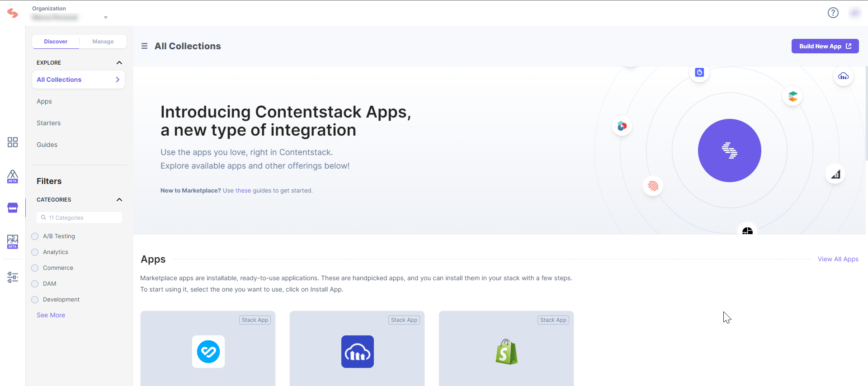The width and height of the screenshot is (868, 386).
Task: Toggle the hamburger menu beside All Collections
Action: (x=144, y=46)
